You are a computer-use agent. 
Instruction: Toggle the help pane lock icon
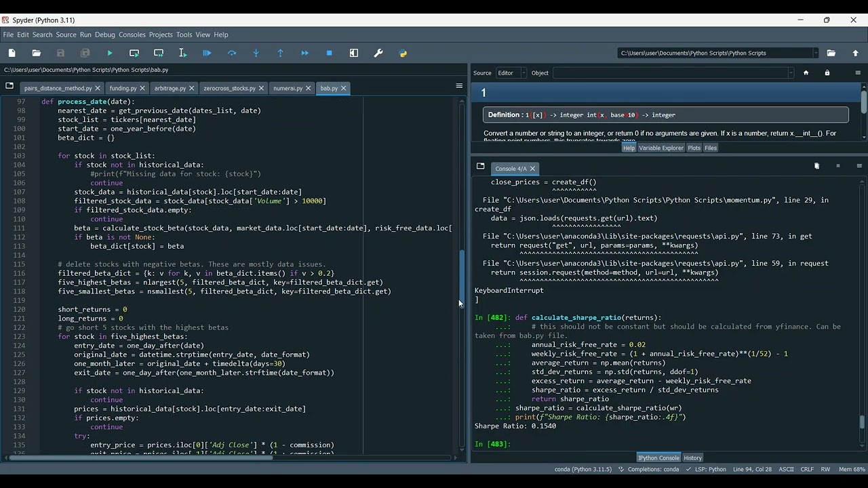[827, 73]
